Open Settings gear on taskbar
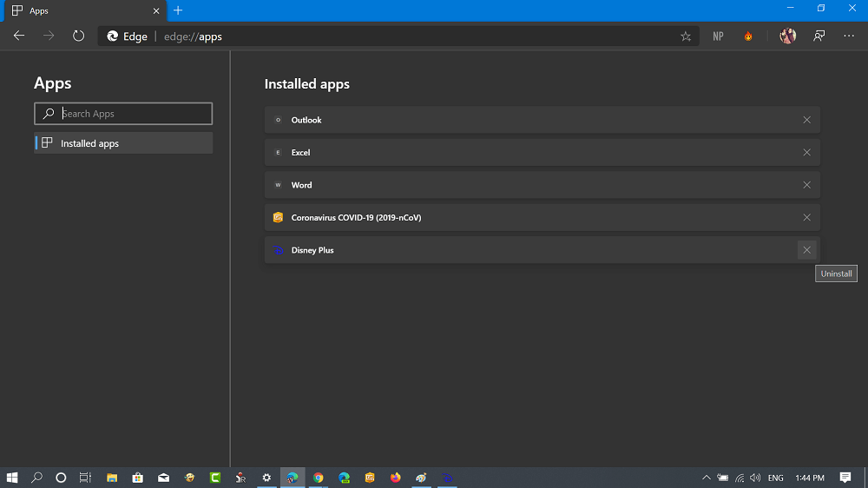 (266, 478)
